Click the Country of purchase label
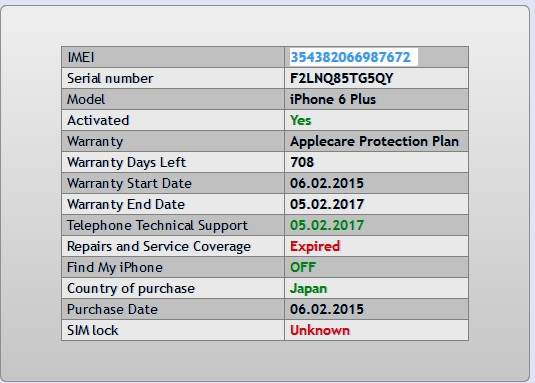Image resolution: width=535 pixels, height=383 pixels. [x=131, y=289]
